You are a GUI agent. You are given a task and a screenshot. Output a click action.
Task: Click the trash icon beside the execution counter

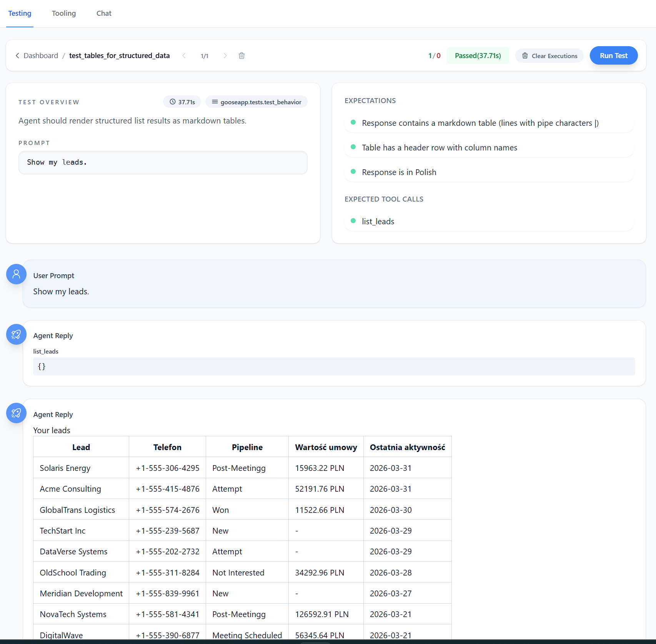pyautogui.click(x=241, y=56)
